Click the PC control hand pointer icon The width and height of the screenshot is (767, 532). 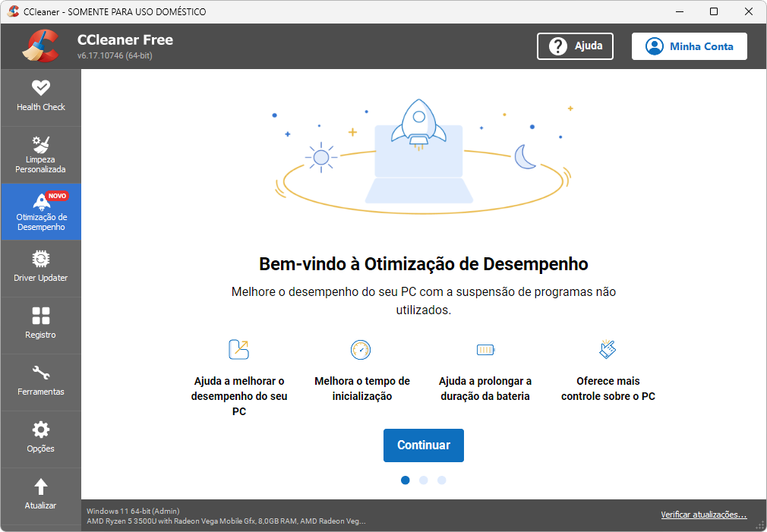click(608, 349)
